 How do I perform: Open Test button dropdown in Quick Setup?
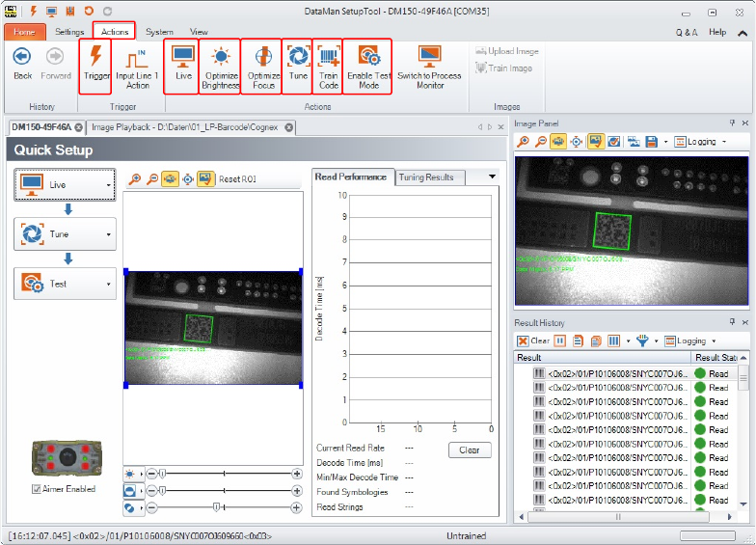(108, 284)
